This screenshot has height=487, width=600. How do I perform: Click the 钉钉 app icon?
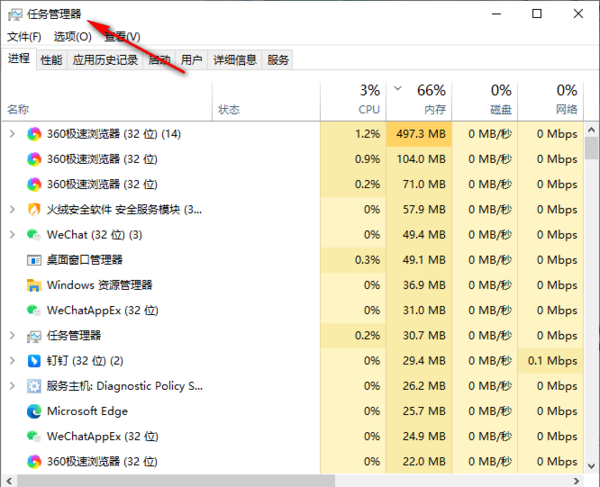pyautogui.click(x=34, y=361)
